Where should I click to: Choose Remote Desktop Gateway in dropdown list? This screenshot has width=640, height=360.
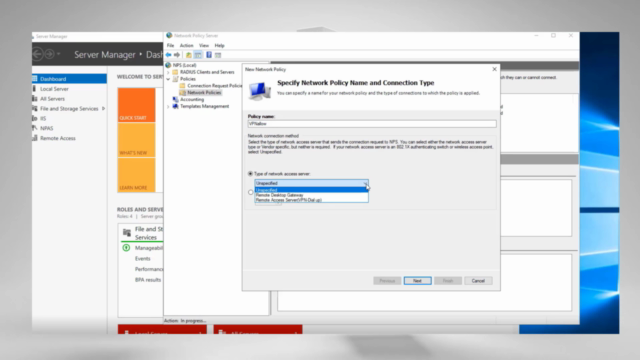311,195
